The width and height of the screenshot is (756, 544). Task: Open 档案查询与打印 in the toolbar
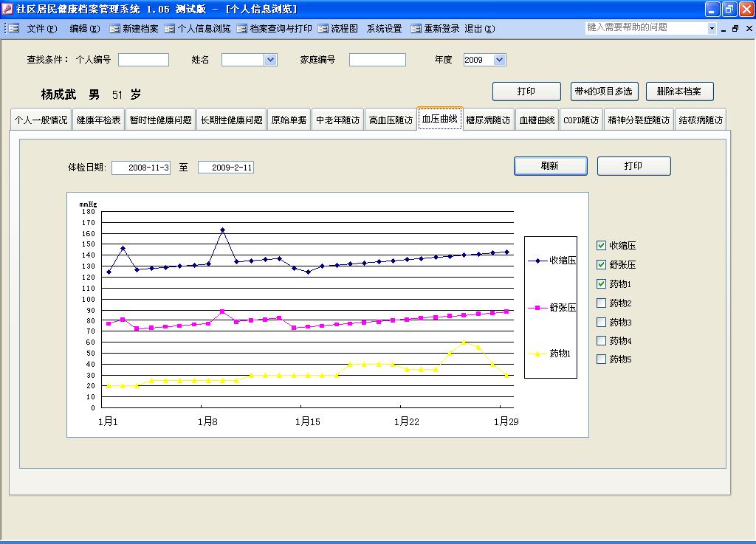(x=242, y=29)
